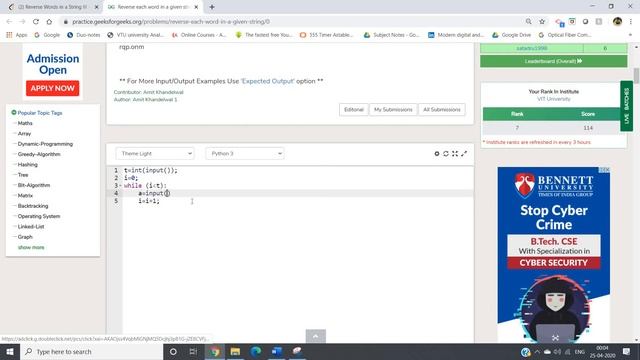Bookmark this page with the star
Image resolution: width=640 pixels, height=360 pixels.
click(x=542, y=21)
